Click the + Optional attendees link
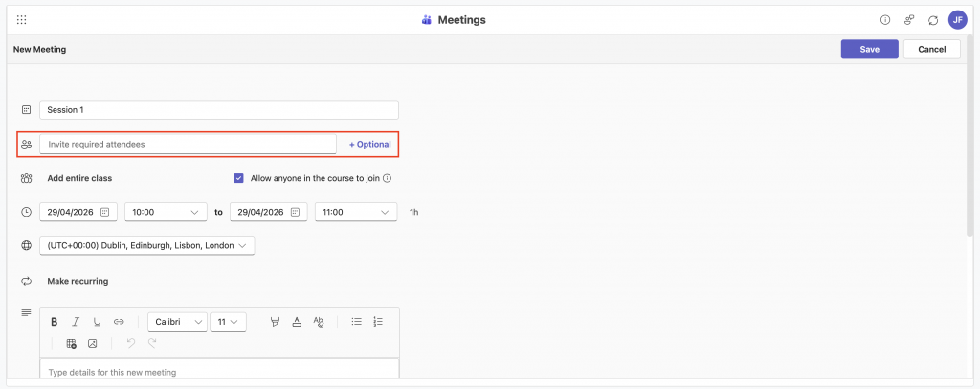980x389 pixels. [x=369, y=144]
